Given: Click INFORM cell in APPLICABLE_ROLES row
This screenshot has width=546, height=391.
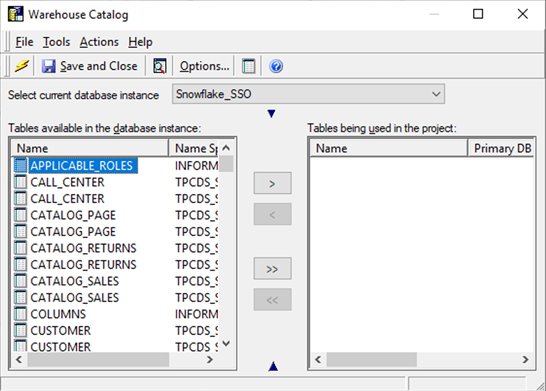Looking at the screenshot, I should 196,166.
